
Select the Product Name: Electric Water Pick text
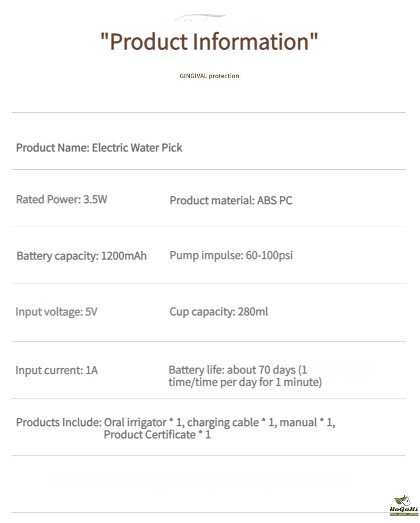click(x=99, y=148)
